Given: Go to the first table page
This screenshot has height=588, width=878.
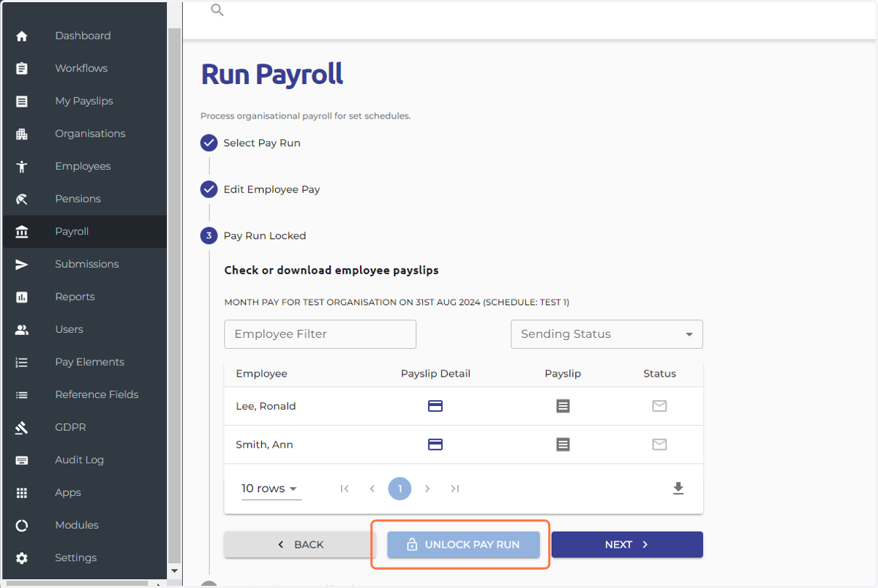Looking at the screenshot, I should click(x=345, y=489).
